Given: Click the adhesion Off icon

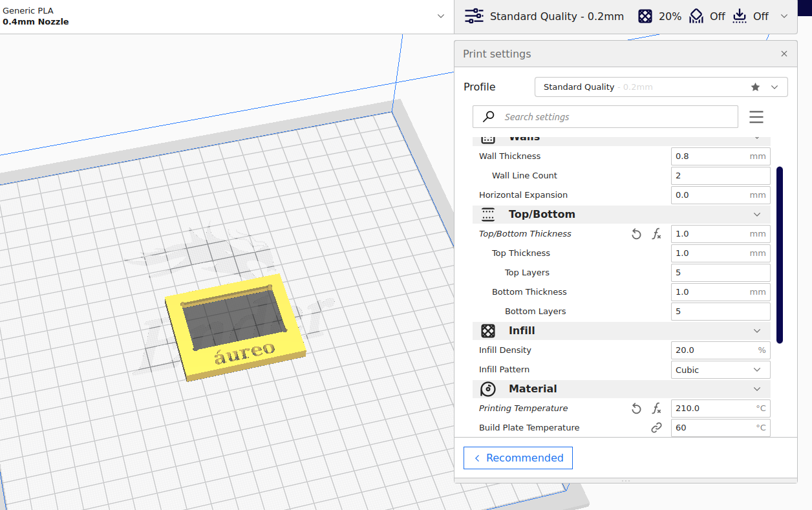Looking at the screenshot, I should pos(740,16).
